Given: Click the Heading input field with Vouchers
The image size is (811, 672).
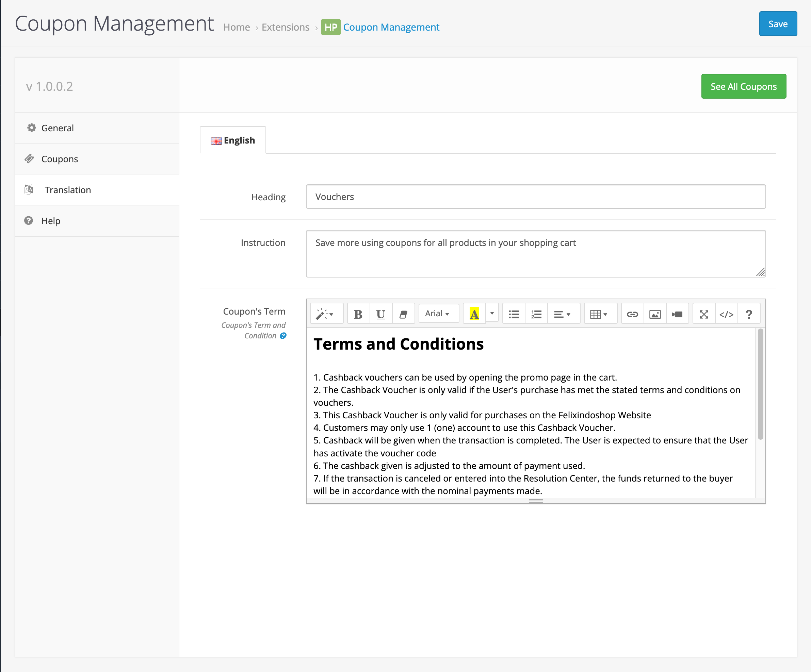Looking at the screenshot, I should tap(536, 197).
